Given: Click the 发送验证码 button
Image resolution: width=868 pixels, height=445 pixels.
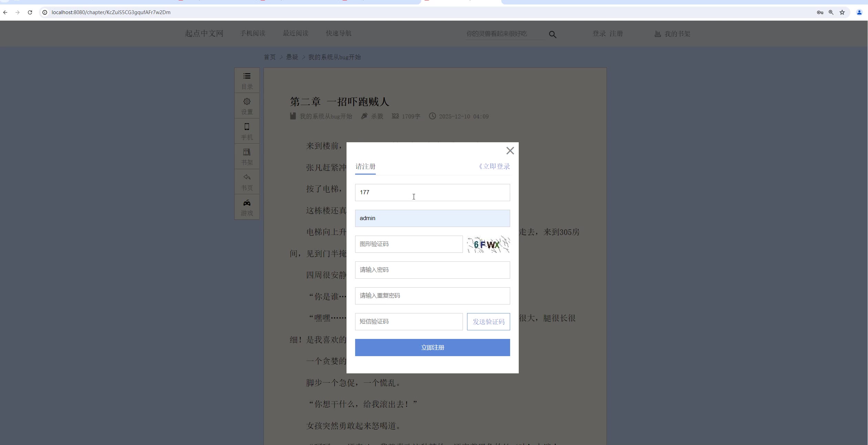Looking at the screenshot, I should [488, 322].
